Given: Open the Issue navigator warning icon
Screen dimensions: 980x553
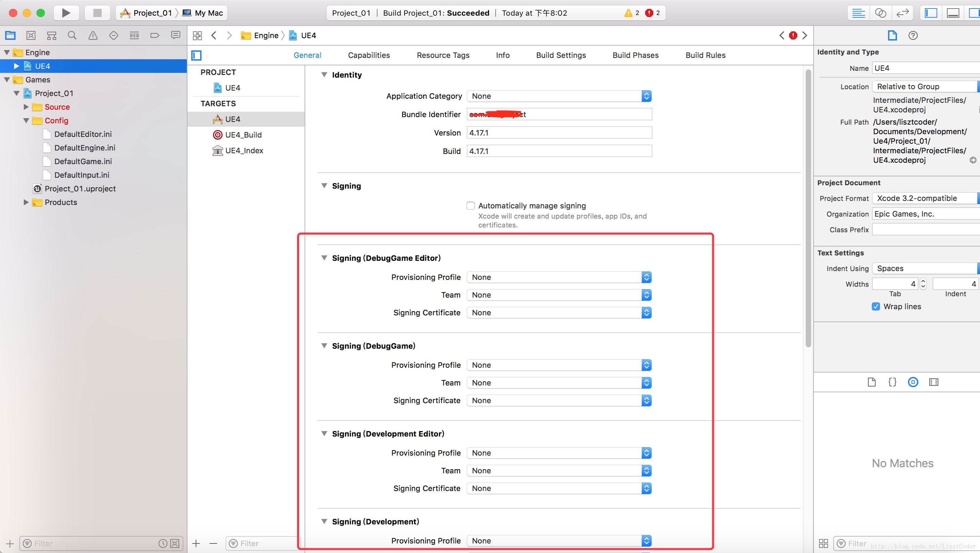Looking at the screenshot, I should 93,35.
